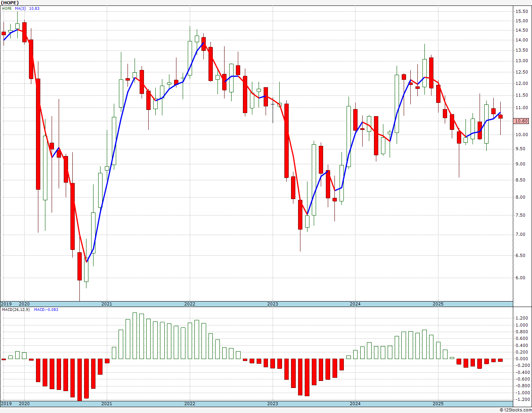The width and height of the screenshot is (532, 413).
Task: Click 2021 on the price chart time axis
Action: (x=107, y=304)
